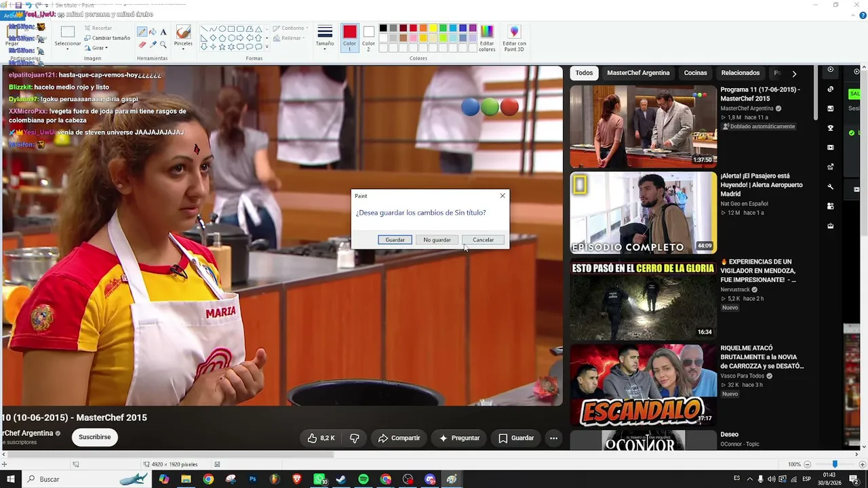Expand the Contorno outline dropdown
The height and width of the screenshot is (488, 868).
coord(290,28)
